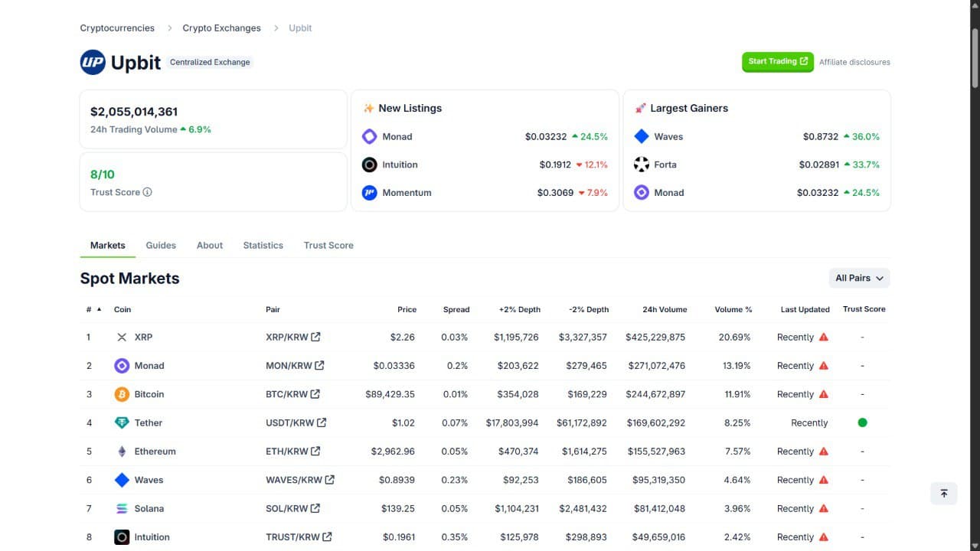Open the USDT/KRW pair link
The height and width of the screenshot is (551, 980).
296,422
